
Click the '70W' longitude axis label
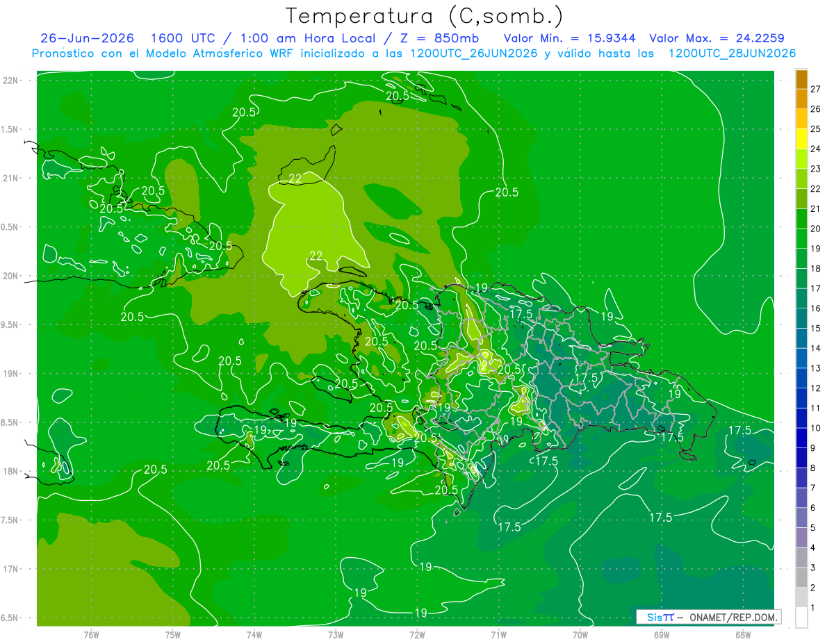pos(580,634)
